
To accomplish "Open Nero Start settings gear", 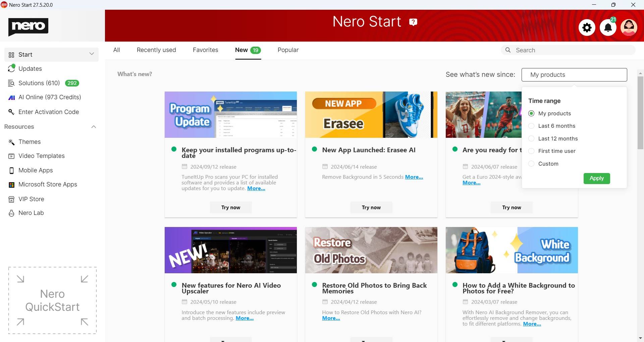I will point(587,27).
